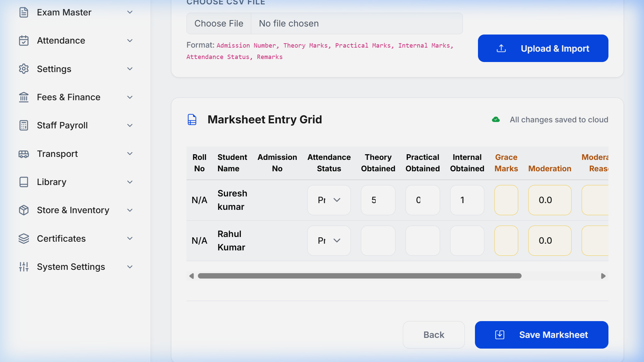Click the Store & Inventory box icon
The width and height of the screenshot is (644, 362).
24,210
